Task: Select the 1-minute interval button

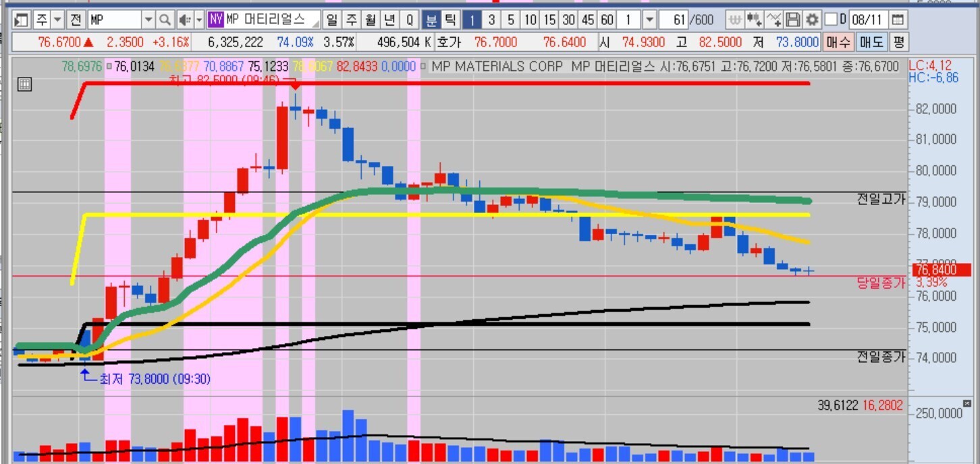Action: (472, 19)
